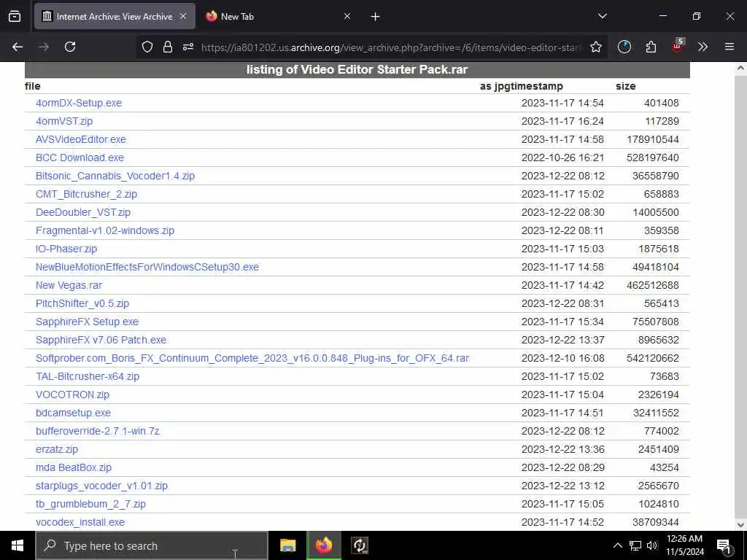Screen dimensions: 747x560
Task: Open site permissions icon in address bar
Action: pos(188,47)
